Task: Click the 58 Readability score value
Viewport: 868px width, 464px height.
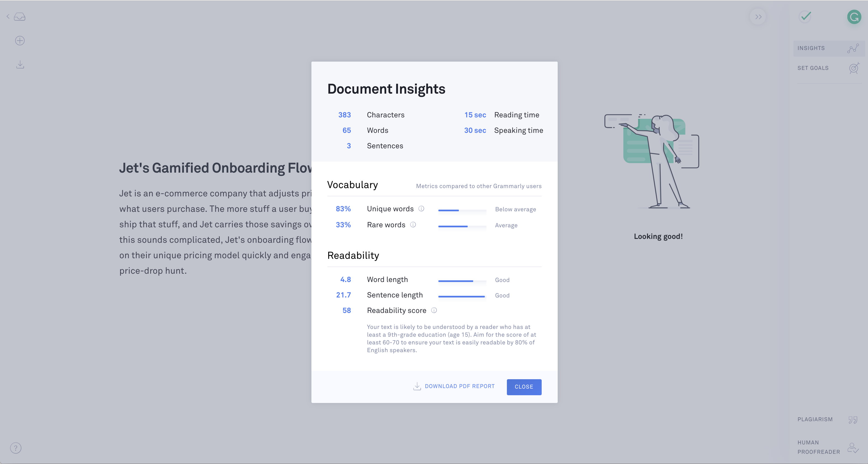Action: click(x=346, y=310)
